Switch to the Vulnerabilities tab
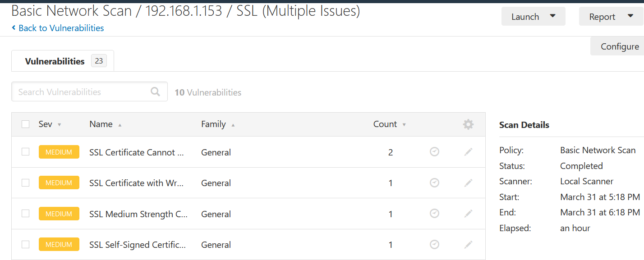This screenshot has height=260, width=644. coord(62,61)
